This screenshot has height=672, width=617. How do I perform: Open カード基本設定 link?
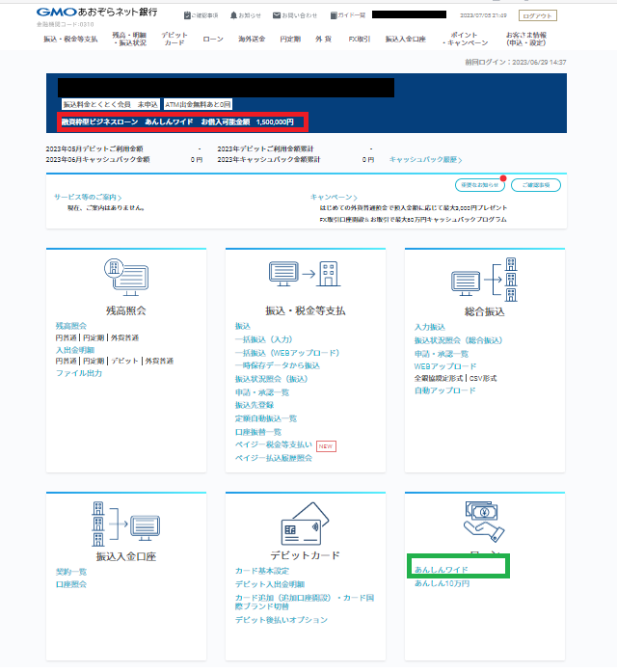(262, 572)
